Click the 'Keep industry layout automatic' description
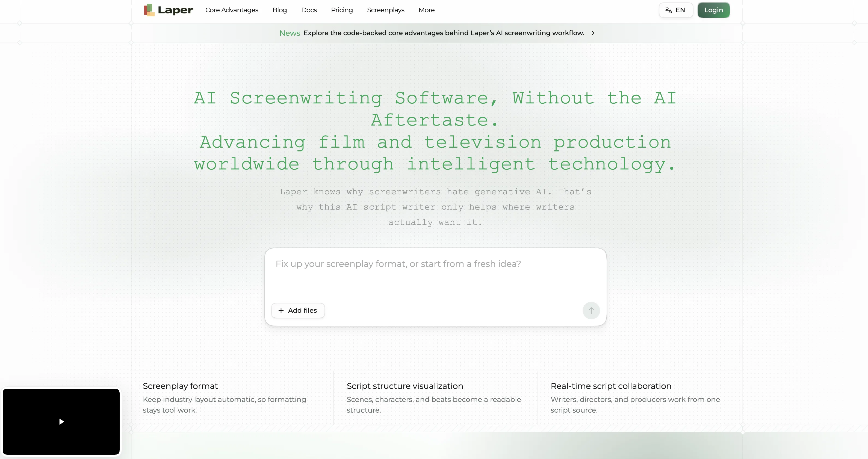Screen dimensions: 868x459 pyautogui.click(x=225, y=405)
